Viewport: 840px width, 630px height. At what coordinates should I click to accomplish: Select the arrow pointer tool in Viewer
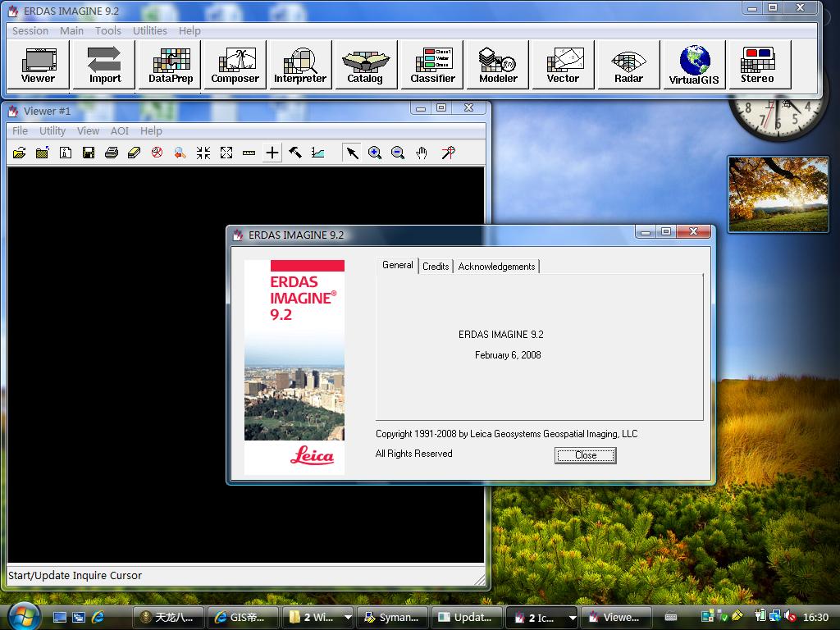point(351,153)
